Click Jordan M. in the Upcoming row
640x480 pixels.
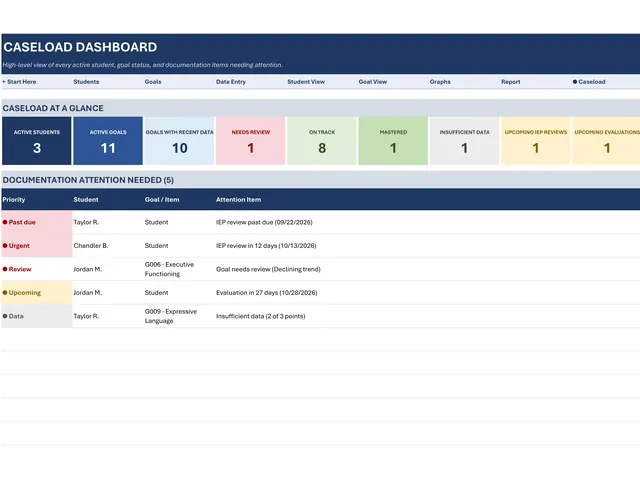(87, 293)
